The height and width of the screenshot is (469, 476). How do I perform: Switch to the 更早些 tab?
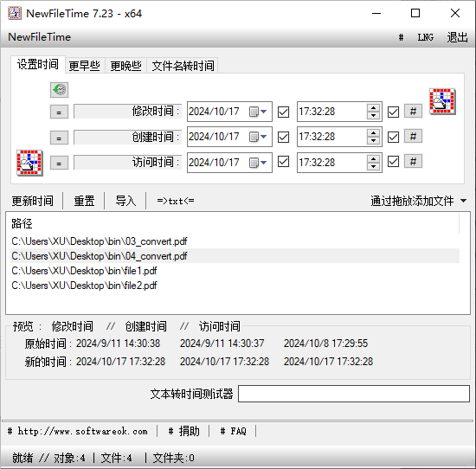point(85,66)
